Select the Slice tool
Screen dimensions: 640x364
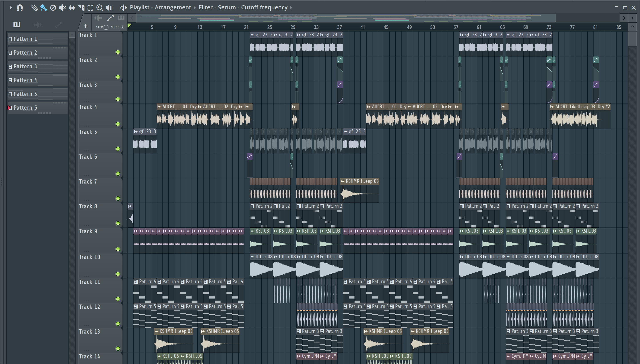click(81, 8)
